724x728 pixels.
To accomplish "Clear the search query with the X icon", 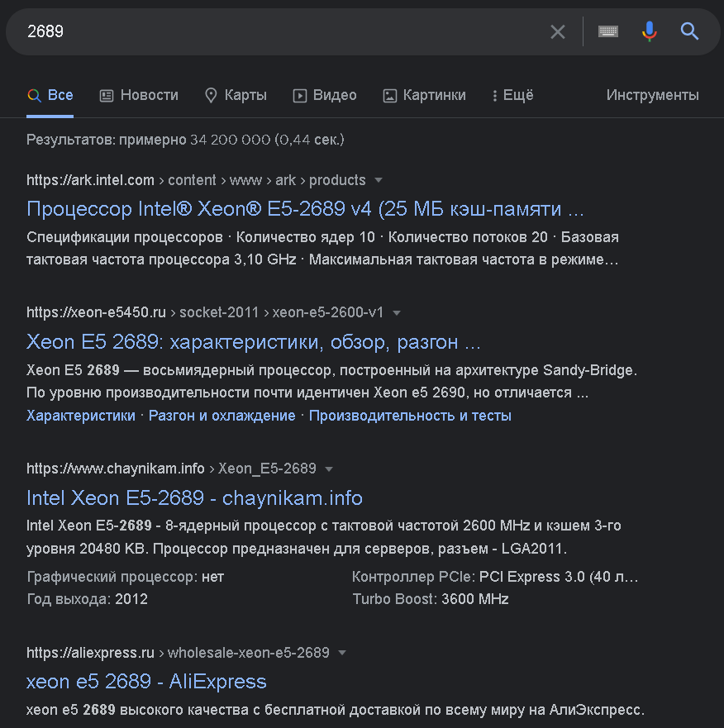I will [x=557, y=31].
